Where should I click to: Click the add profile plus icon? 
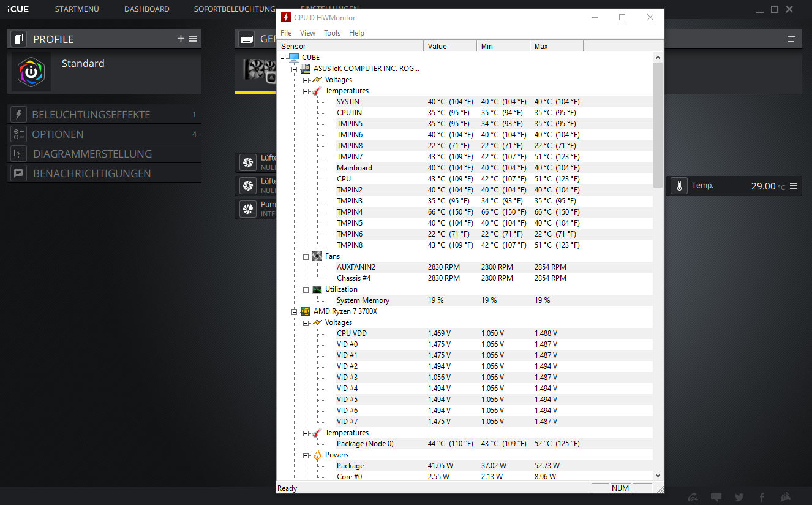(181, 39)
